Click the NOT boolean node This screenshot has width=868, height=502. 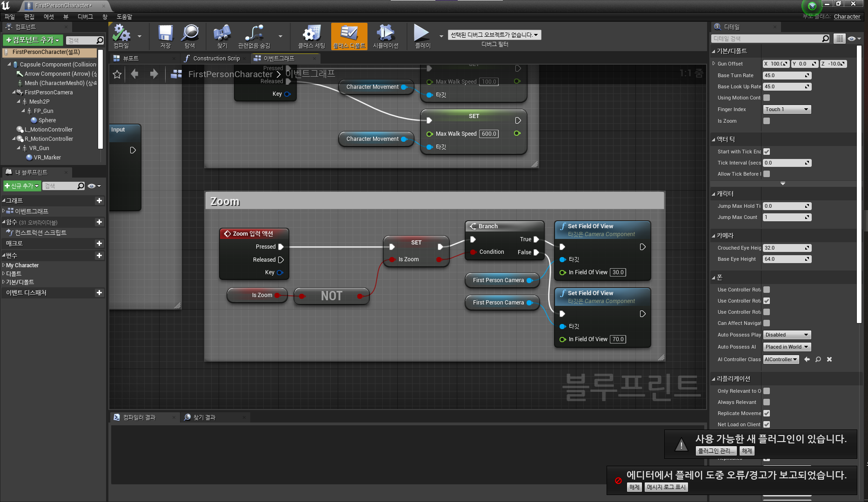point(331,296)
